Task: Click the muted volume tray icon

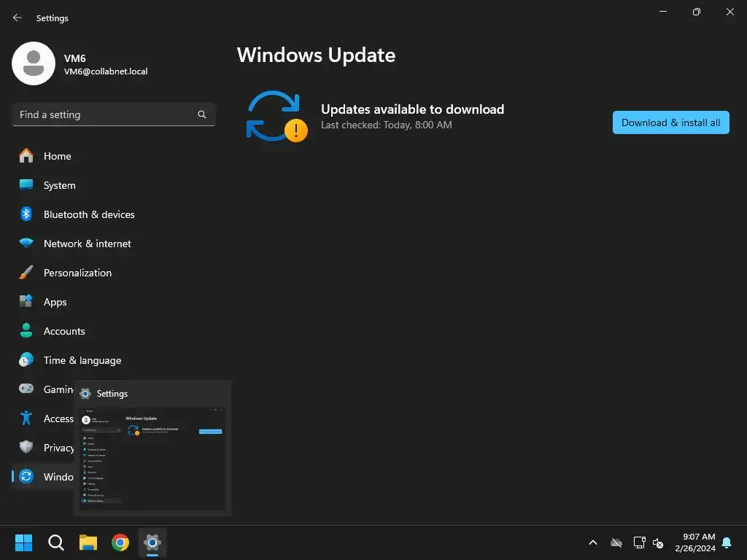Action: (658, 542)
